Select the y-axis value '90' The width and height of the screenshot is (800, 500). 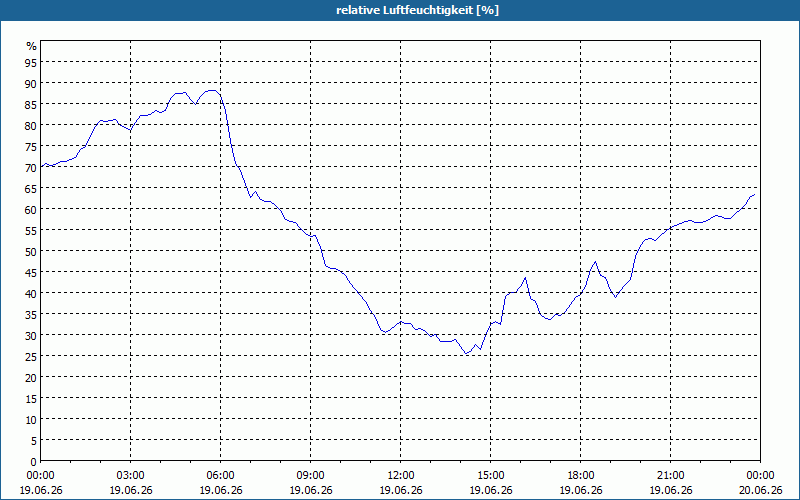31,83
